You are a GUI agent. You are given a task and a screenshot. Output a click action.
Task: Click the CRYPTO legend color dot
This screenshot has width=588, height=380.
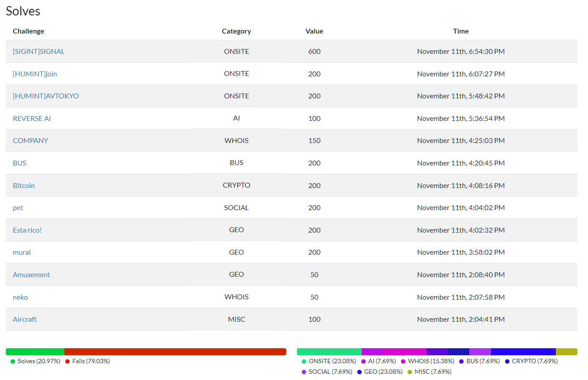pyautogui.click(x=507, y=361)
